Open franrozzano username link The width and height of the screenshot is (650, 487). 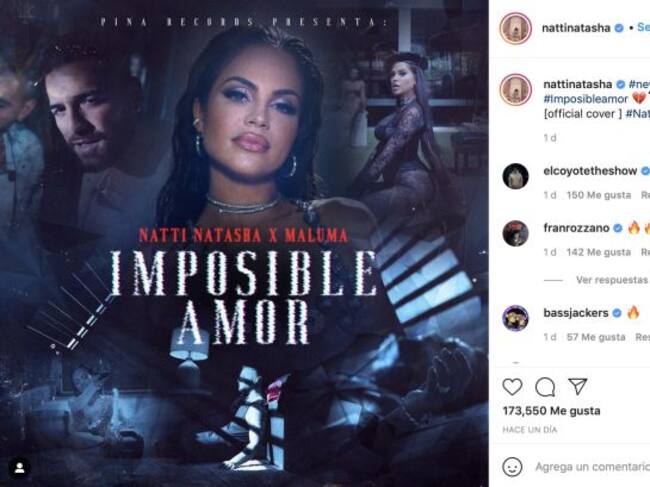coord(576,228)
